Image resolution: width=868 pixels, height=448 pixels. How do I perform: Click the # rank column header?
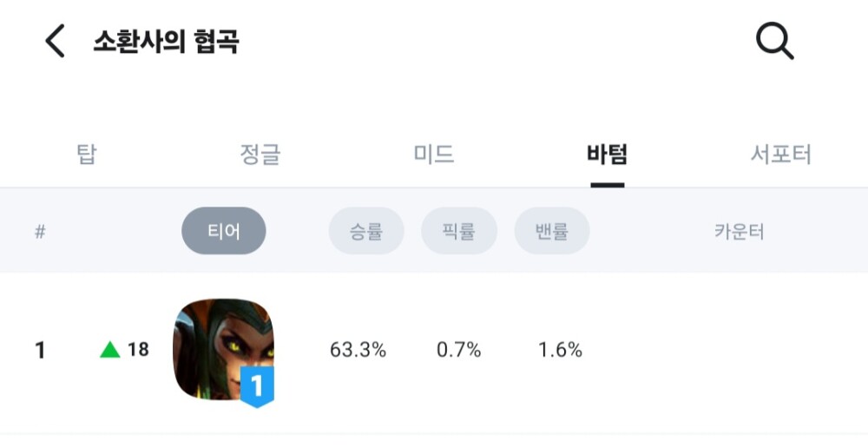pos(40,232)
